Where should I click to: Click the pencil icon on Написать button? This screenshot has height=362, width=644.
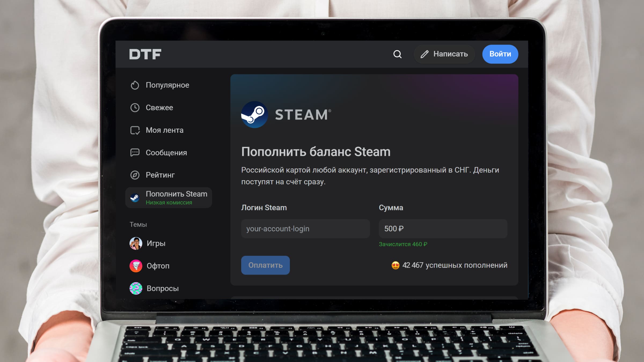[x=424, y=54]
